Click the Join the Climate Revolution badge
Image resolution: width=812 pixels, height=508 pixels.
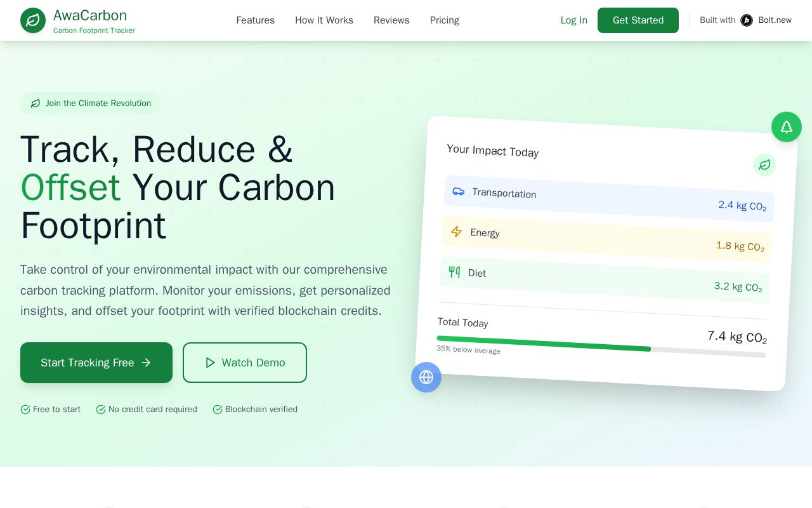(91, 104)
